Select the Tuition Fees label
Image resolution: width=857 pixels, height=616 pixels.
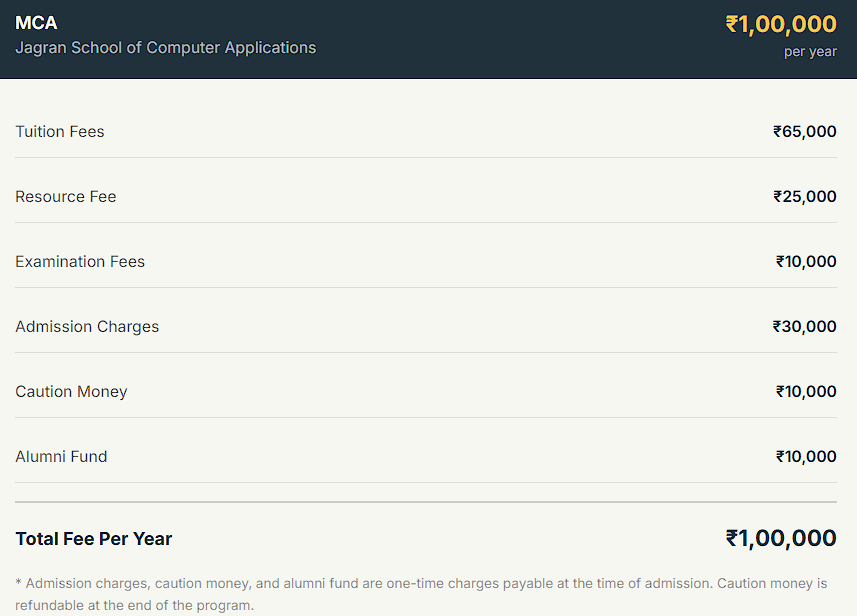pos(60,132)
